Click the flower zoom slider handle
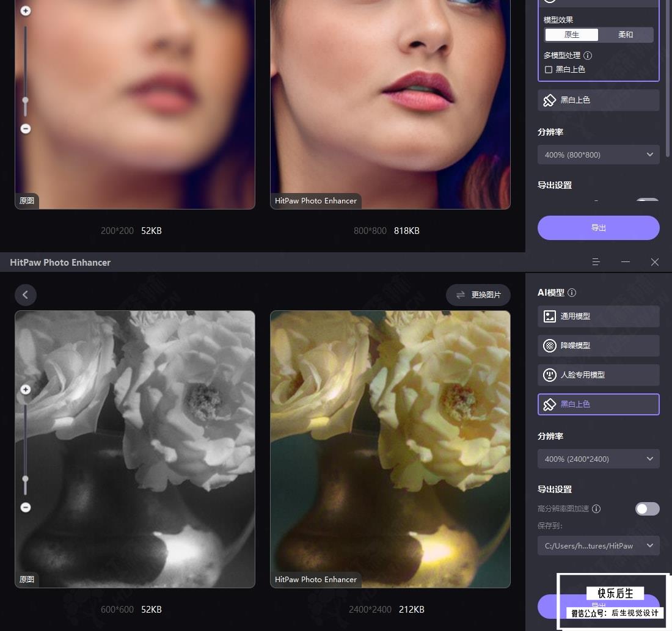Viewport: 672px width, 631px height. click(25, 479)
